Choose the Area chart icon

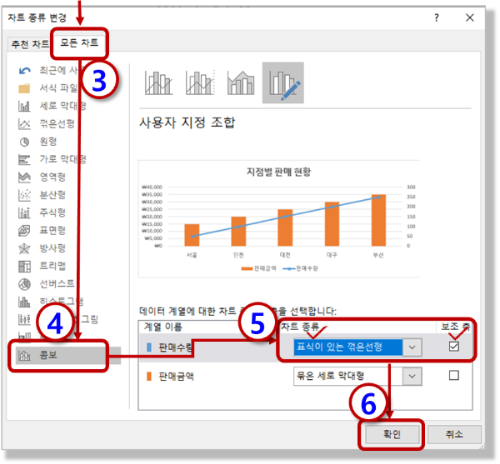tap(24, 177)
